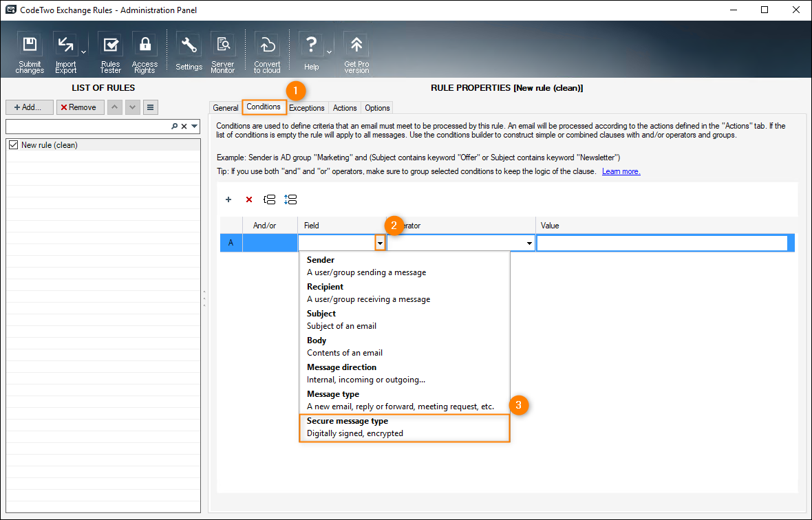This screenshot has width=812, height=520.
Task: Click the Value input field in row A
Action: (x=663, y=243)
